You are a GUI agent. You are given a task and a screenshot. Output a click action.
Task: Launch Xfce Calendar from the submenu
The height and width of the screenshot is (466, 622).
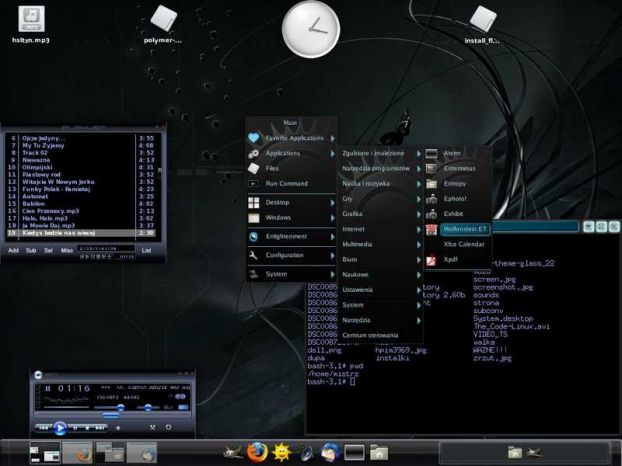[x=458, y=244]
